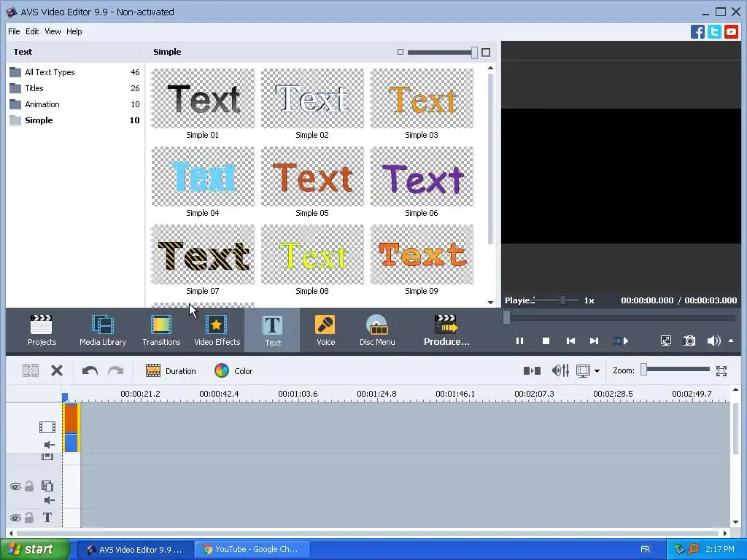Toggle visibility of the overlay track
This screenshot has width=747, height=560.
[x=15, y=486]
